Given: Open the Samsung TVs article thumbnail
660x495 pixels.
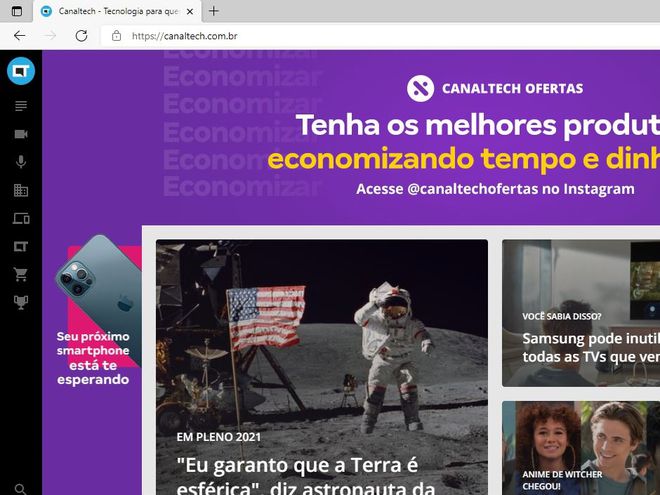Looking at the screenshot, I should pos(581,313).
